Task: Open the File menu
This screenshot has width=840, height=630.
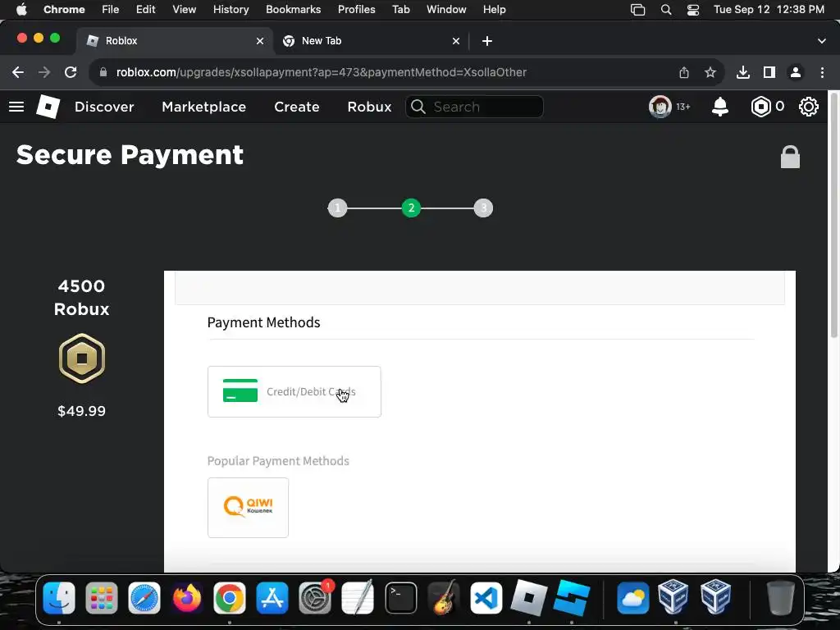Action: coord(111,10)
